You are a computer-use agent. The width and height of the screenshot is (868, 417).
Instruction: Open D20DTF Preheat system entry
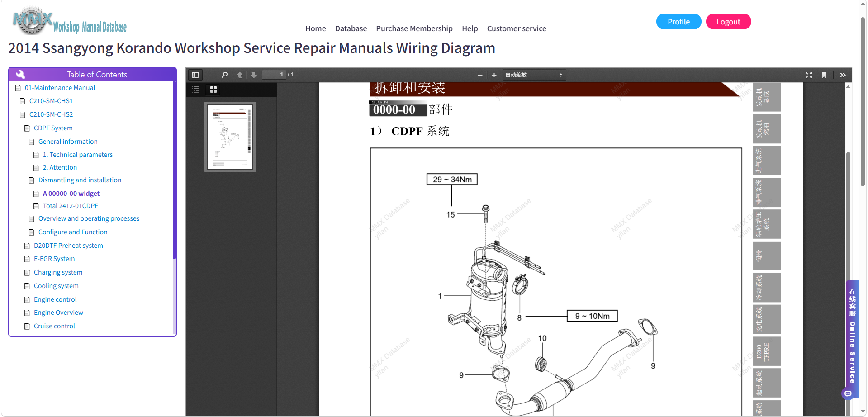point(68,246)
